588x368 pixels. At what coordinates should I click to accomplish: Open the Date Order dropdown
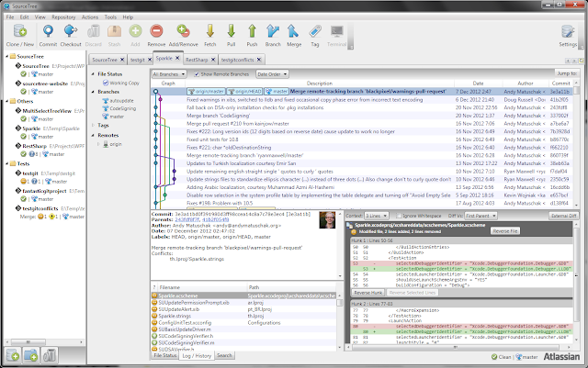[272, 74]
